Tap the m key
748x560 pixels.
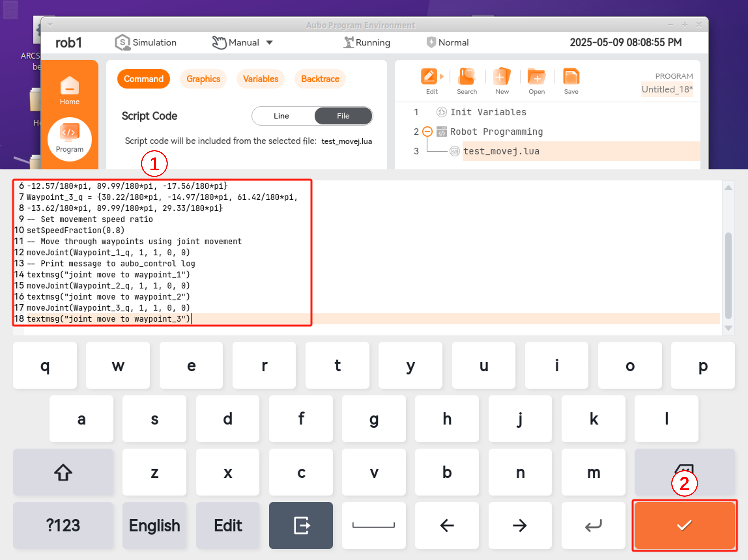point(593,472)
